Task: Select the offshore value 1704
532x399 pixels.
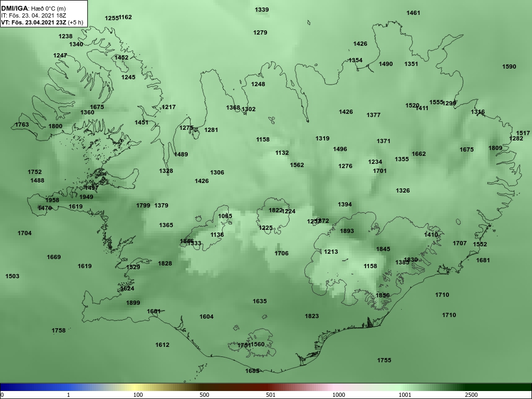Action: pos(24,234)
